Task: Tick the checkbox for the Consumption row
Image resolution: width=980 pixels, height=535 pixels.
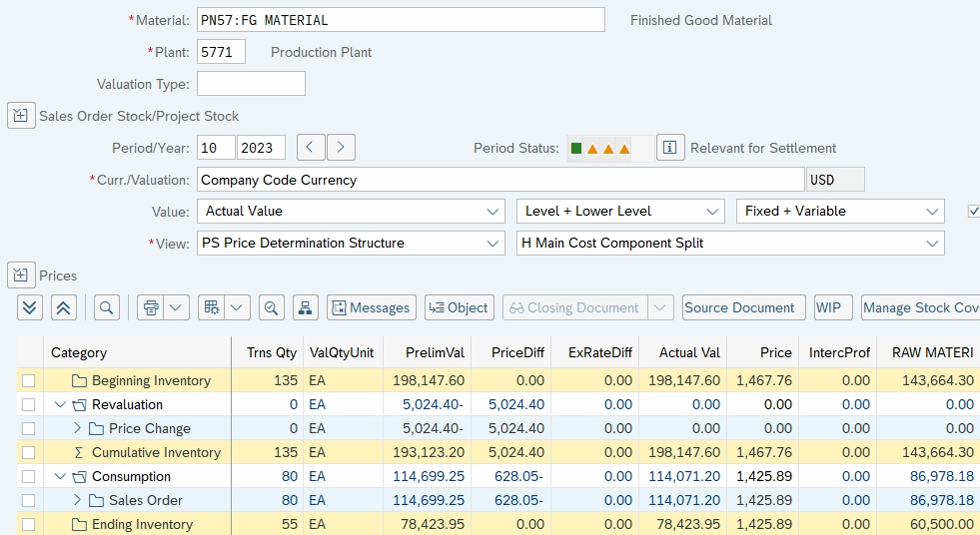Action: pyautogui.click(x=28, y=476)
